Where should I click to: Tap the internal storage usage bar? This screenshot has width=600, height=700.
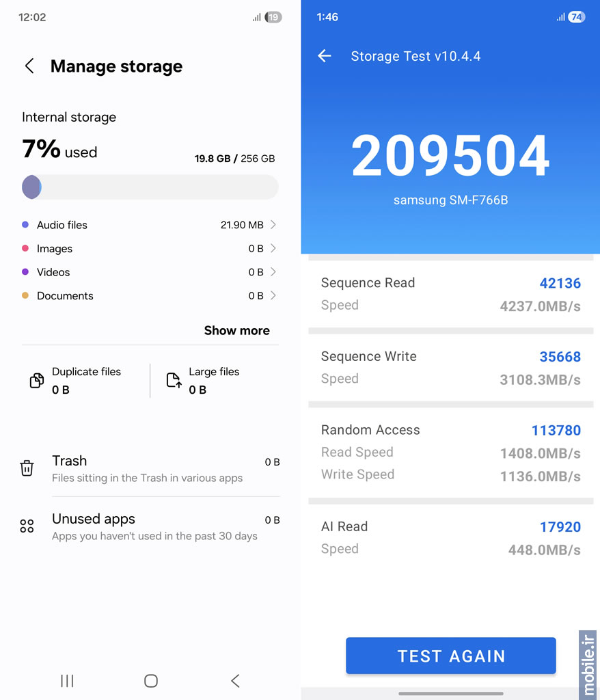pos(150,187)
